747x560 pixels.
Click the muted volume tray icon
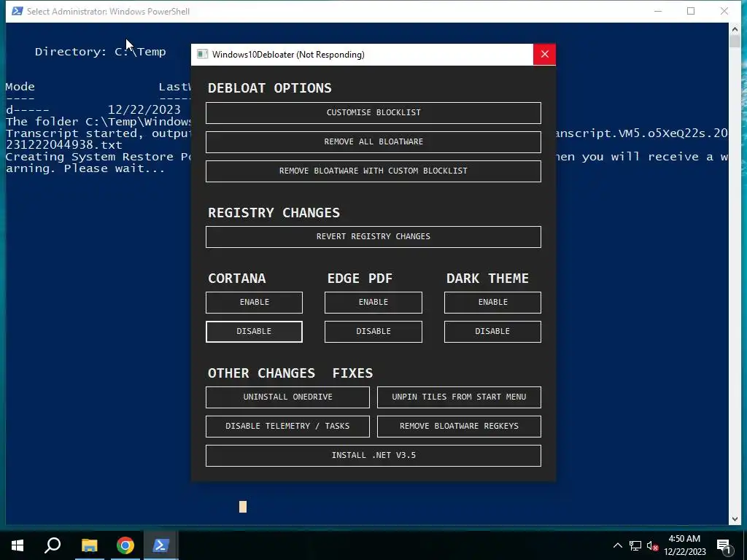click(x=653, y=545)
